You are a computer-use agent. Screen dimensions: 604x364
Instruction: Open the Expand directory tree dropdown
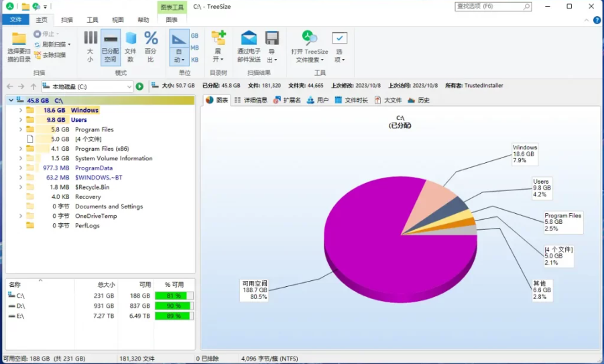pos(219,47)
